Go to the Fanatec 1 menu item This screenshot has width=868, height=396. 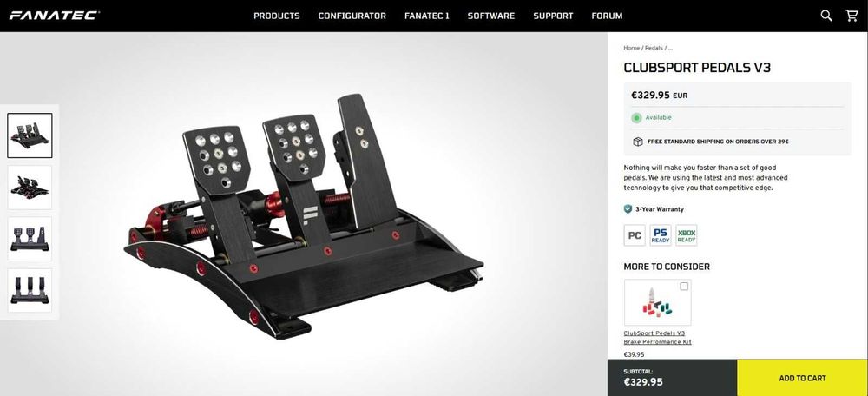coord(427,16)
